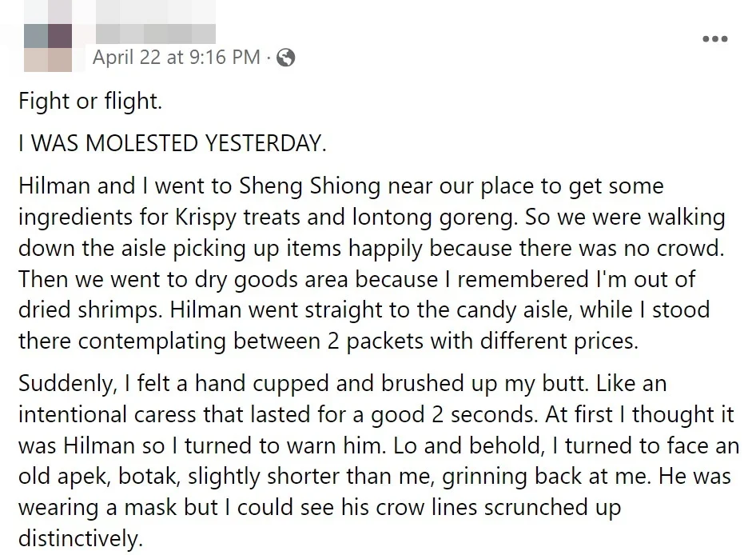Open the April 22 at 9:16 PM timestamp
756x555 pixels.
[x=176, y=57]
